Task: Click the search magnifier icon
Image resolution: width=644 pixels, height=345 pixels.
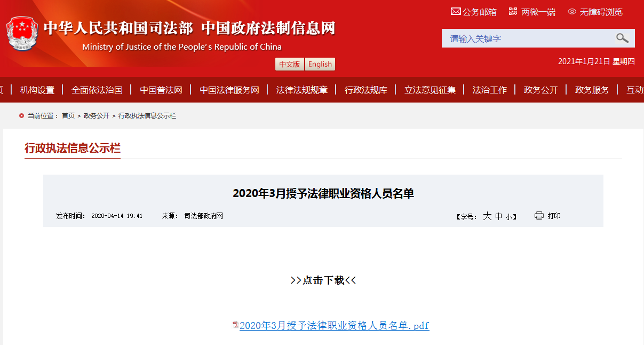Action: [622, 38]
